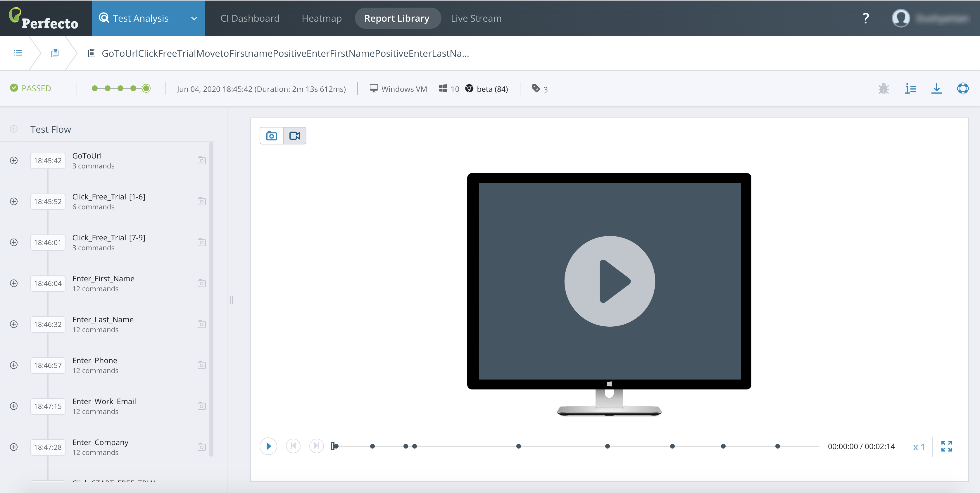Viewport: 980px width, 493px height.
Task: Click the reports copy breadcrumb icon
Action: tap(55, 53)
